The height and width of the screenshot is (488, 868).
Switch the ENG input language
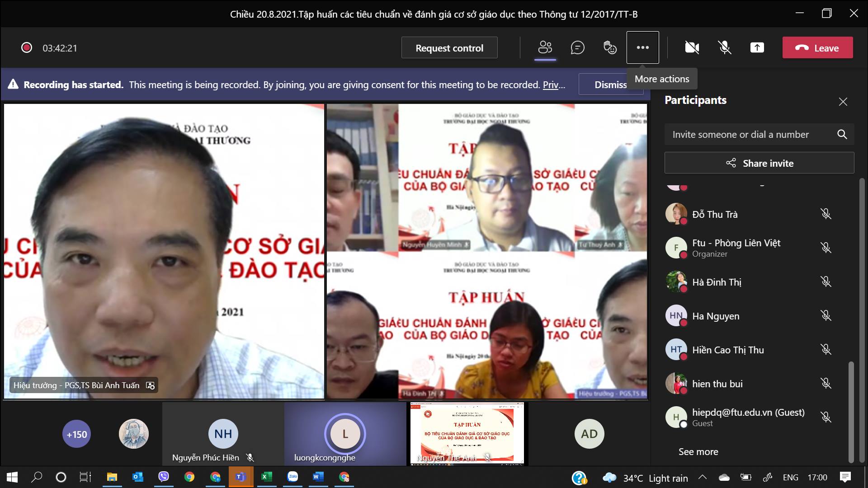[x=790, y=478]
